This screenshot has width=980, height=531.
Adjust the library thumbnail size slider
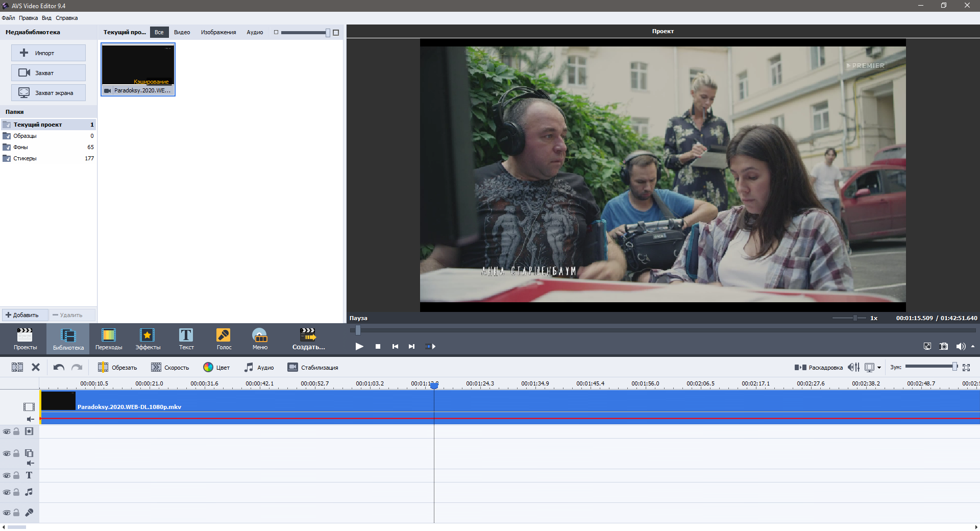(305, 32)
